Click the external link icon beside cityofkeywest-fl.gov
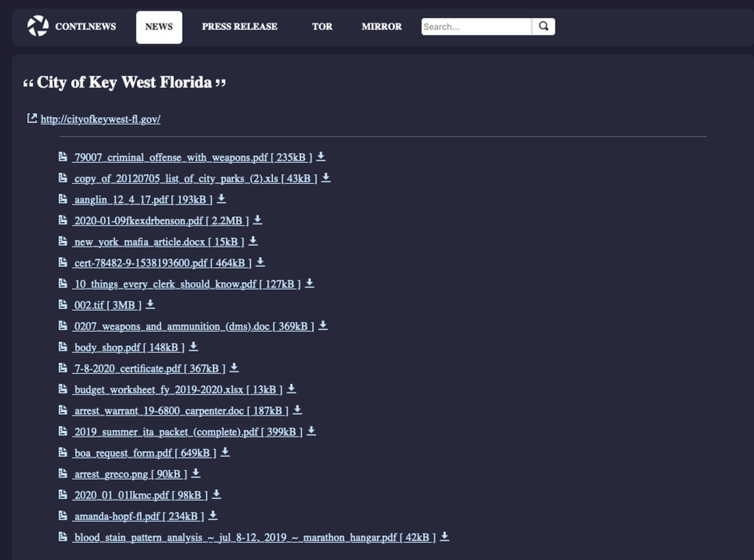The height and width of the screenshot is (560, 754). (32, 118)
